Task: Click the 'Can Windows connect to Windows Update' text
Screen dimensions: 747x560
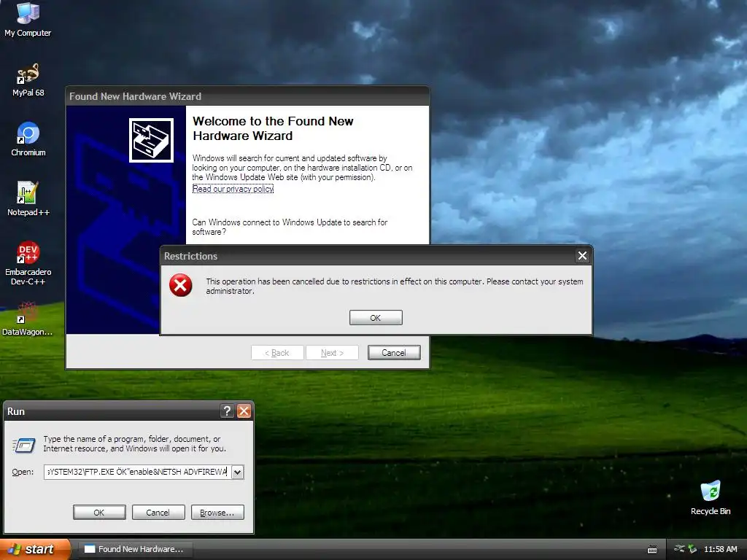Action: [x=290, y=227]
